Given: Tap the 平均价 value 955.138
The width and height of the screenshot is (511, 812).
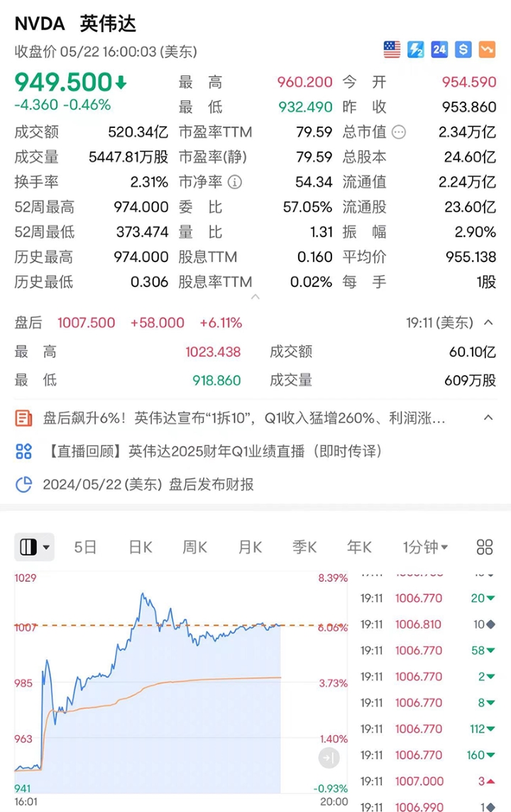Looking at the screenshot, I should [471, 257].
